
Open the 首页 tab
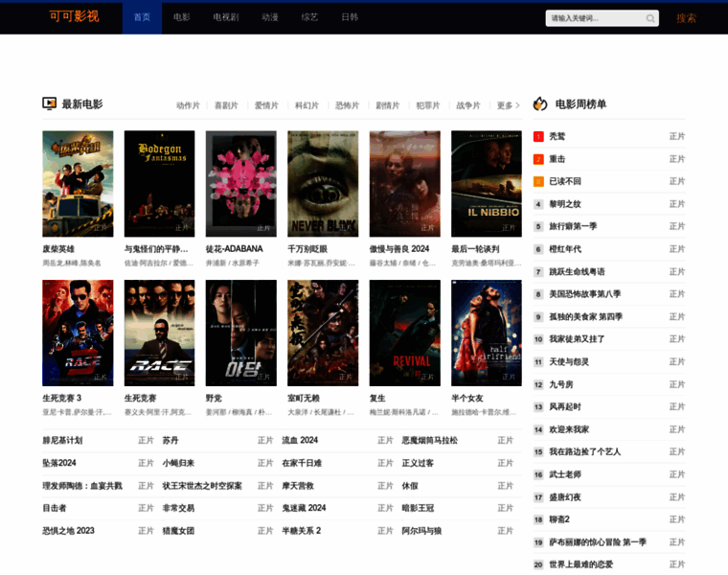tap(142, 17)
